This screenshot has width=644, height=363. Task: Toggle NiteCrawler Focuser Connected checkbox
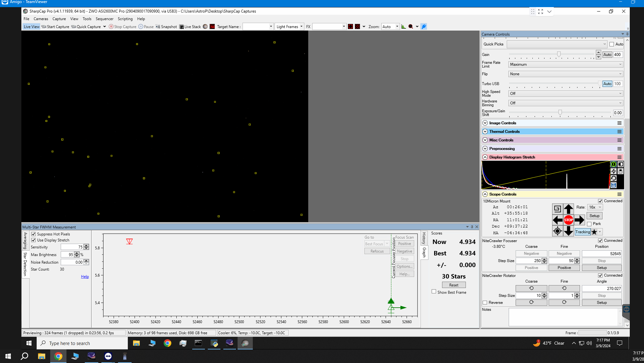click(x=600, y=241)
